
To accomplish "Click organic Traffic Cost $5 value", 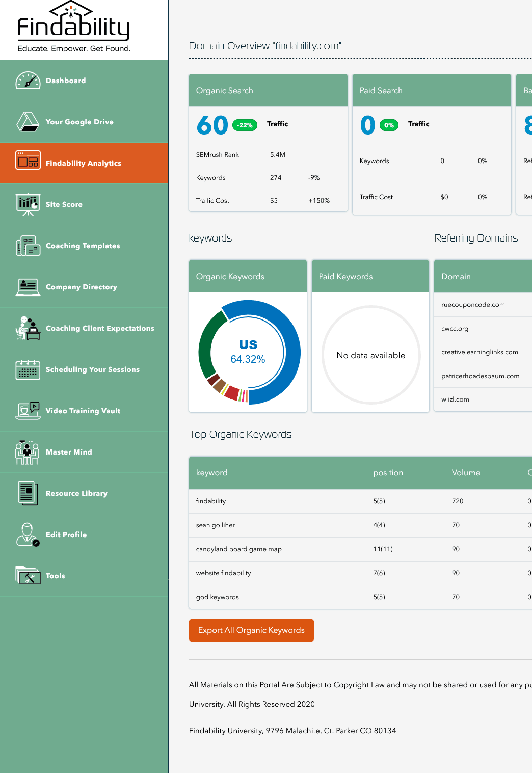I will 274,201.
